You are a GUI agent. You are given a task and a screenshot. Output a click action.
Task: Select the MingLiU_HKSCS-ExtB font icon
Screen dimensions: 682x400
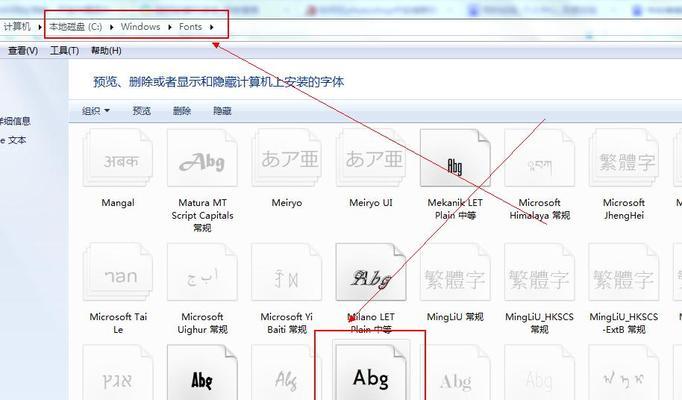click(624, 273)
